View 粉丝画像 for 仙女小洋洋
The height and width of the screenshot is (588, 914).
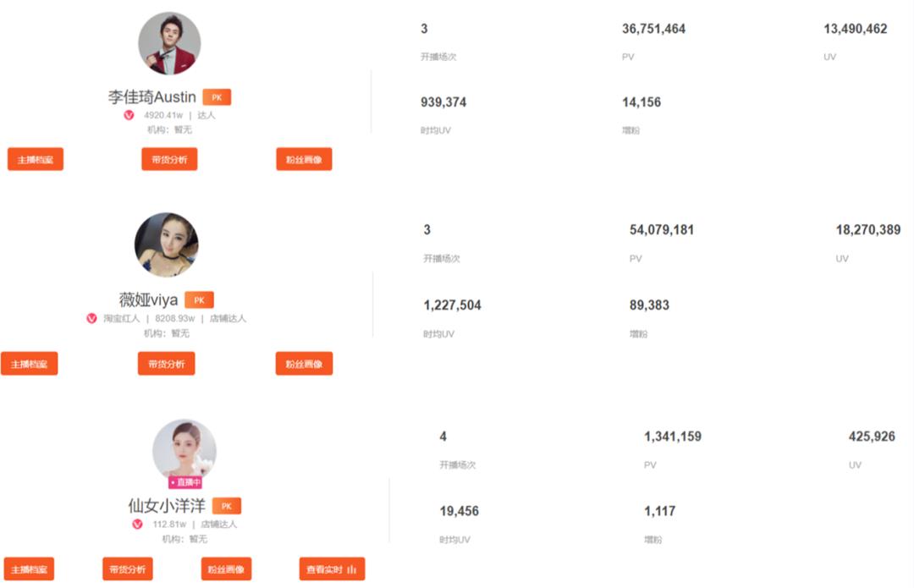pos(226,569)
